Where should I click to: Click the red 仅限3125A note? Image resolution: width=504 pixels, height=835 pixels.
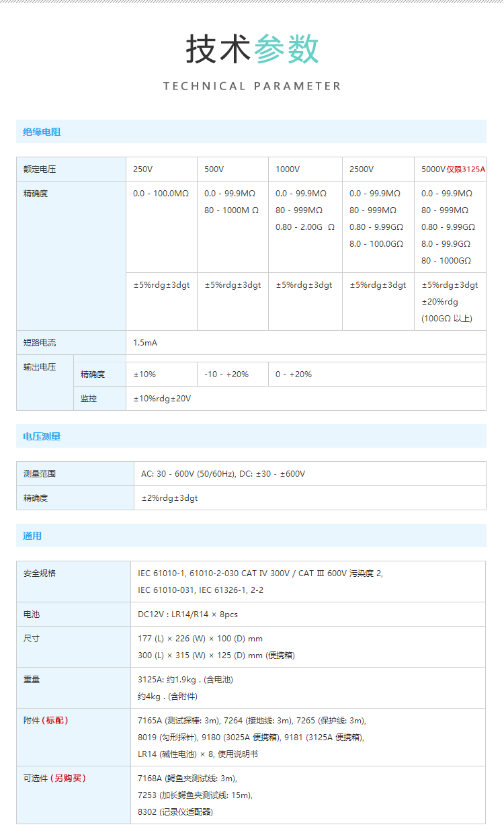click(466, 169)
